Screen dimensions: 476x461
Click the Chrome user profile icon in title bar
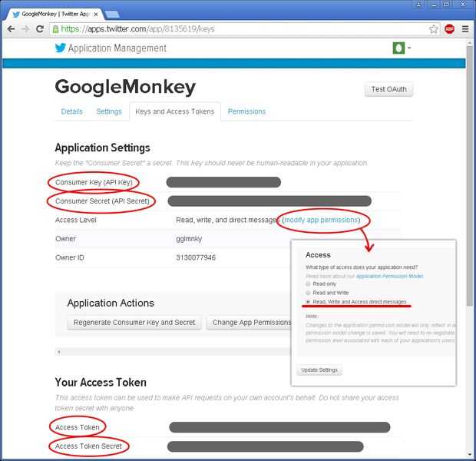pyautogui.click(x=418, y=4)
